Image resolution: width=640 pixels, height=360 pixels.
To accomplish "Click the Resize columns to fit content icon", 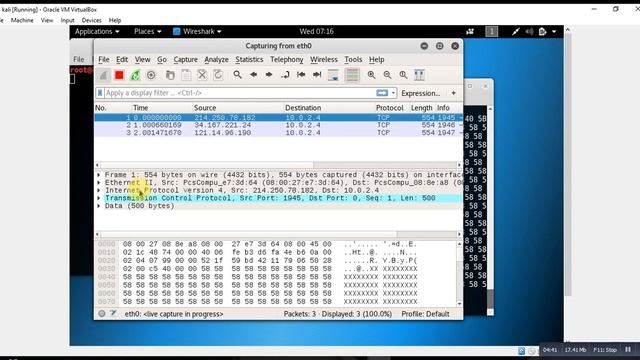I will click(419, 75).
